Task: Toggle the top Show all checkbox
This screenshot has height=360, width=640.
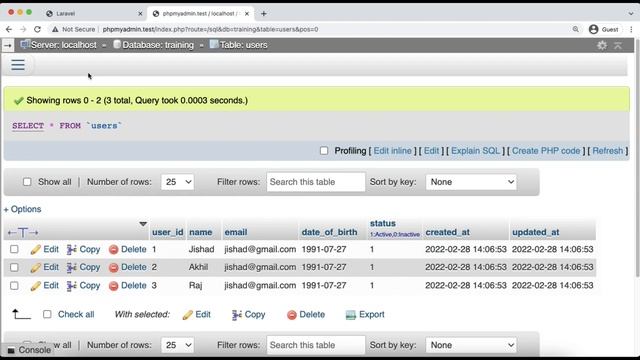Action: click(x=27, y=182)
